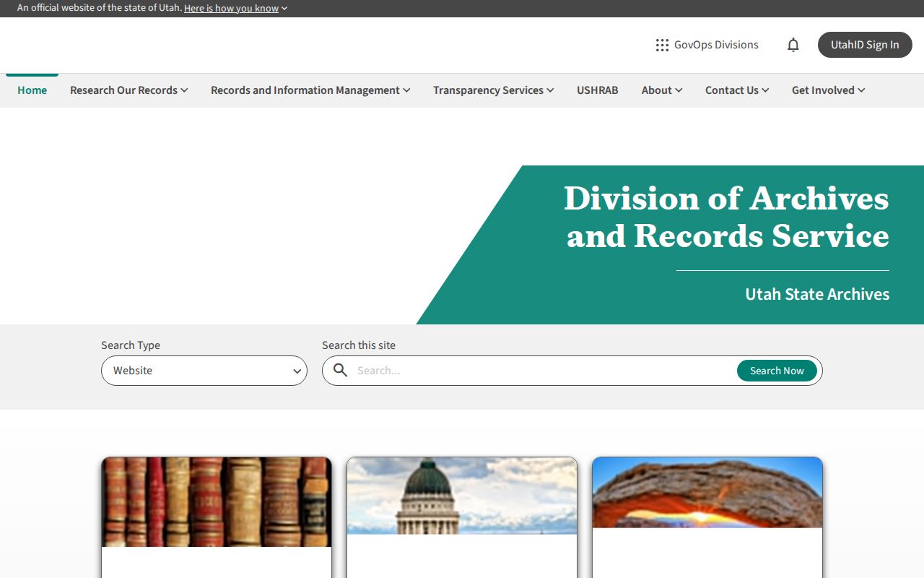The width and height of the screenshot is (924, 578).
Task: Open the card with old books image
Action: click(217, 517)
